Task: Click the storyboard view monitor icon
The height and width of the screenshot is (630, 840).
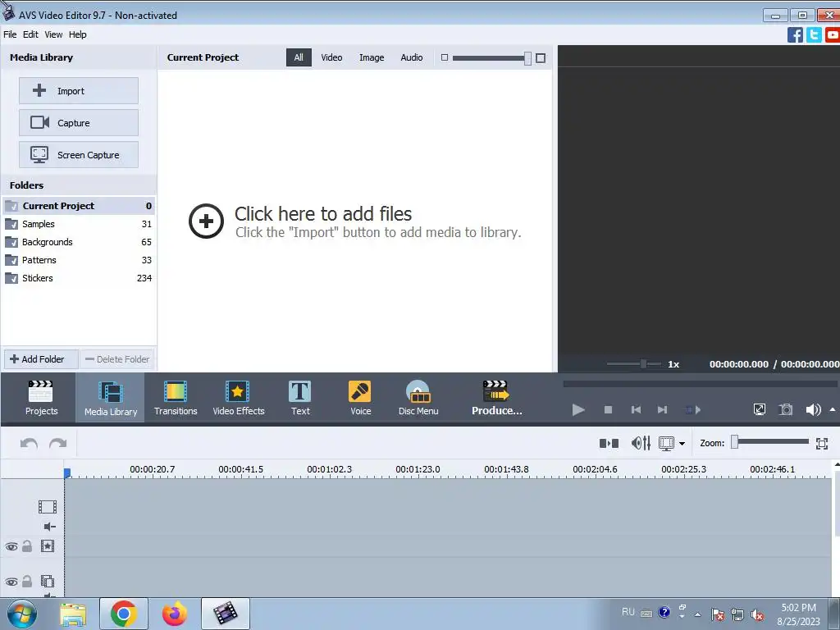Action: 666,444
